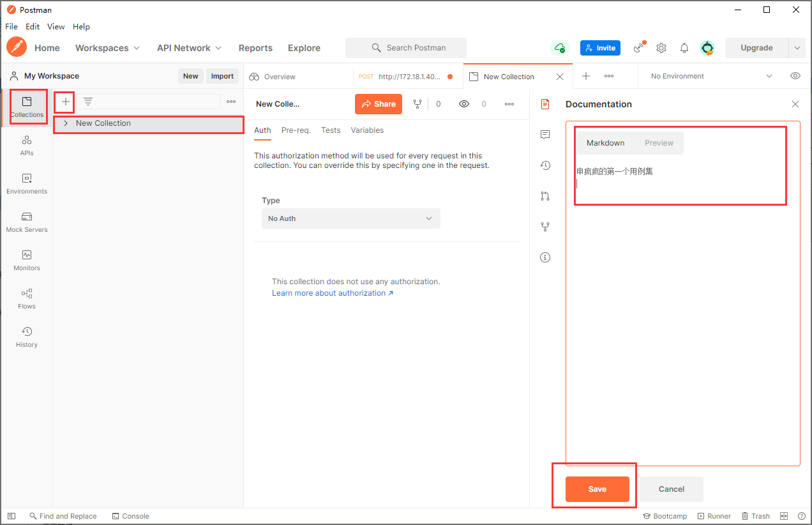
Task: Open the Edit menu
Action: [33, 27]
